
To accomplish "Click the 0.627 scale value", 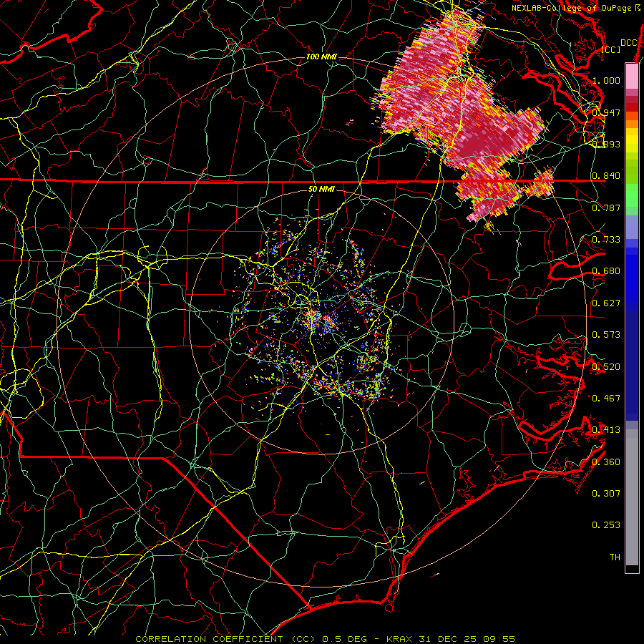I will click(x=606, y=303).
